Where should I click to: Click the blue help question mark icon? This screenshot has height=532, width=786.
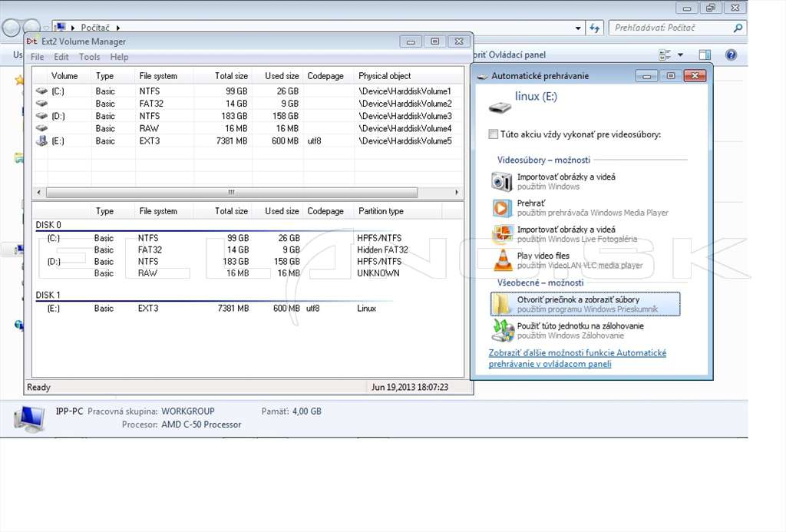point(731,55)
